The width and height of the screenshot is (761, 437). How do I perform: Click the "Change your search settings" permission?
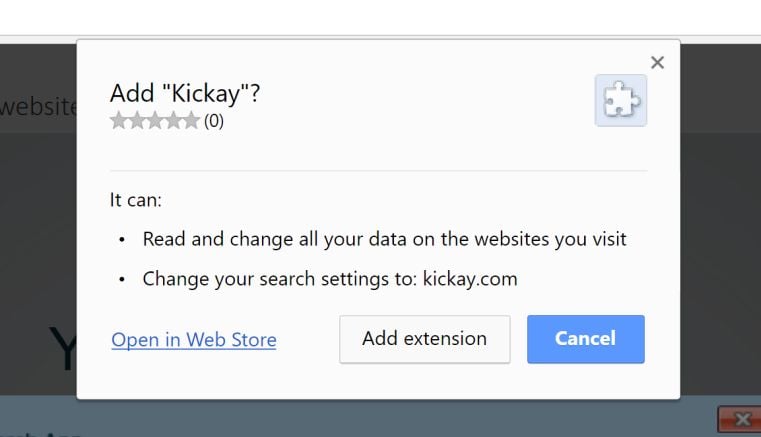[x=330, y=279]
